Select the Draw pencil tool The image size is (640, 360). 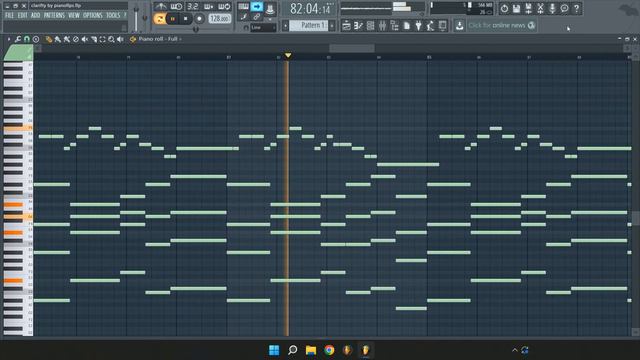pyautogui.click(x=49, y=39)
